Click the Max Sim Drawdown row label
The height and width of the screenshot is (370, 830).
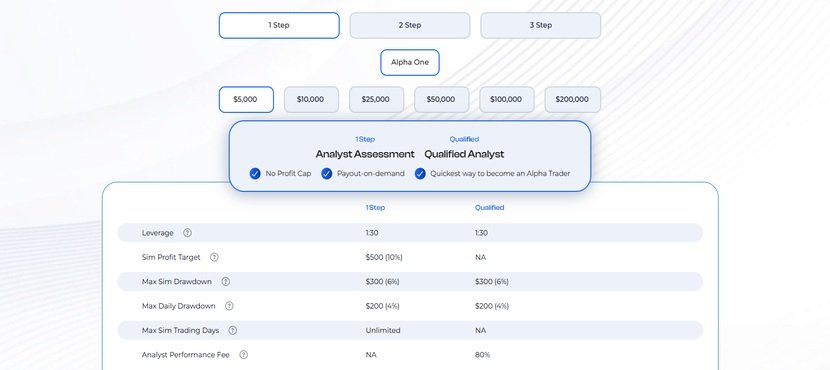[x=177, y=282]
